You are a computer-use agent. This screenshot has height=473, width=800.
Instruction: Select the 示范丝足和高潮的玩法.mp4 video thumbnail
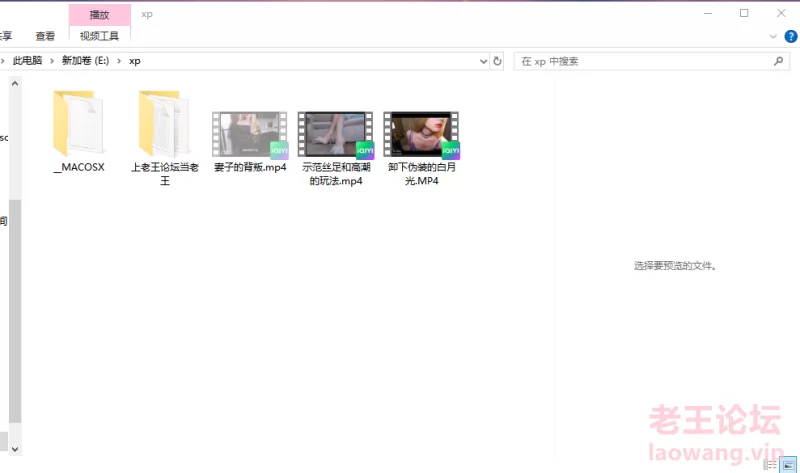coord(336,134)
